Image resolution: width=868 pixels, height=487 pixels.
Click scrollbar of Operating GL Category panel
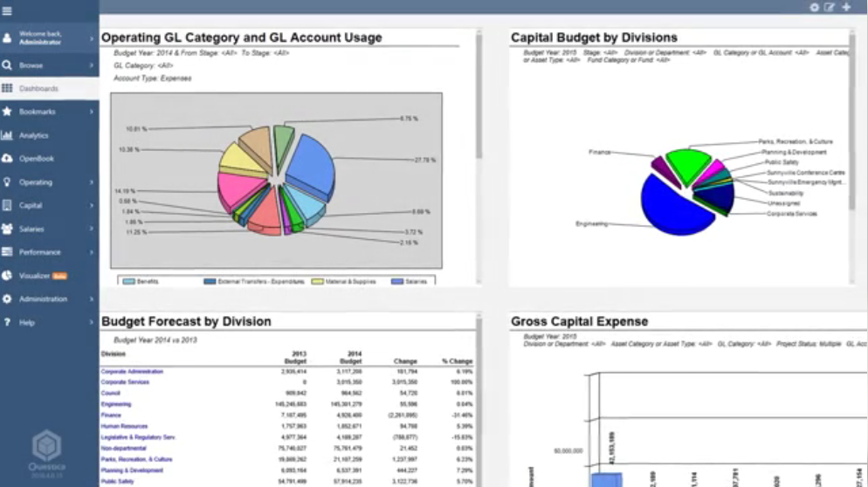click(479, 98)
